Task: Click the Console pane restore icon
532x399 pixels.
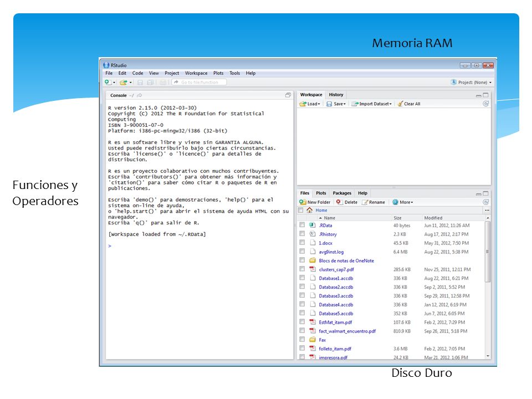Action: tap(288, 95)
